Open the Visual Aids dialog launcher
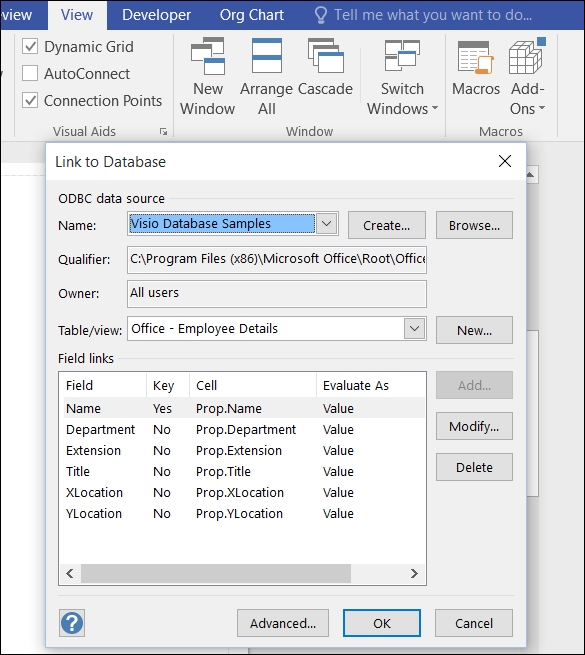The width and height of the screenshot is (585, 655). click(x=163, y=132)
